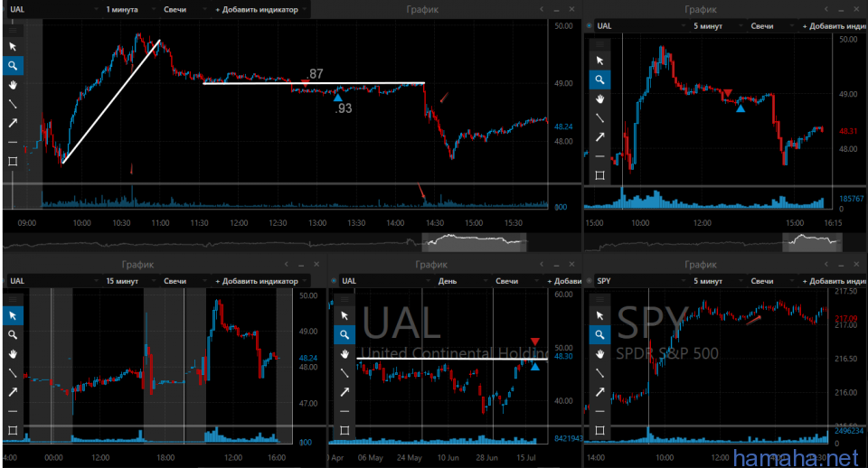Collapse arrow in UAL 15-minute 'График' title bar
This screenshot has width=868, height=468.
tap(287, 265)
